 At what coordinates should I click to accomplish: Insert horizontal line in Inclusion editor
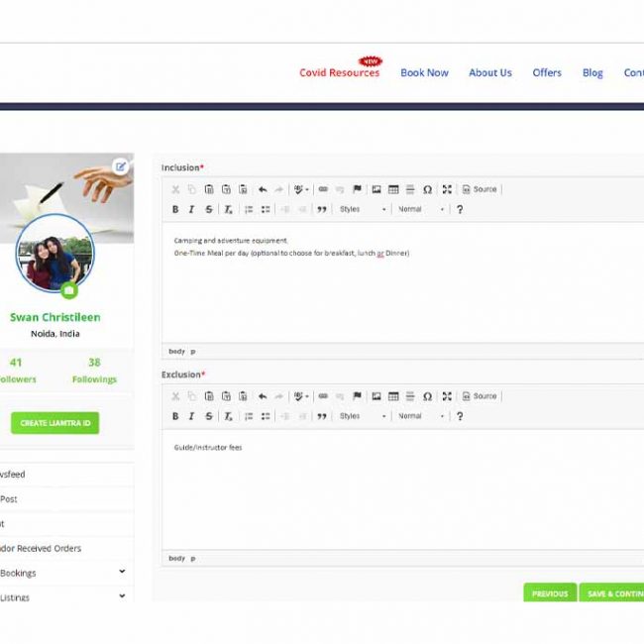tap(410, 189)
